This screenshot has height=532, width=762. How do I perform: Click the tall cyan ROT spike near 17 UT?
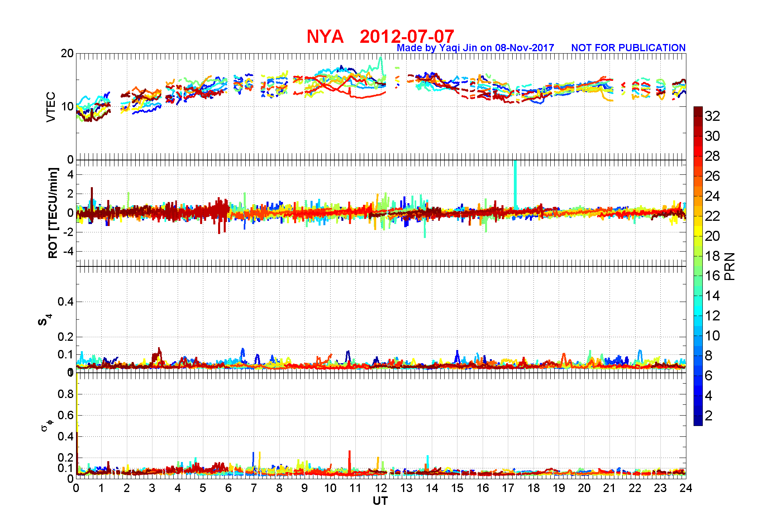(x=515, y=185)
